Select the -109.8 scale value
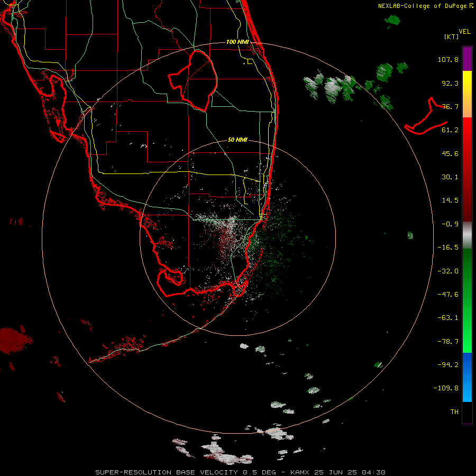Image resolution: width=476 pixels, height=476 pixels. (x=446, y=388)
